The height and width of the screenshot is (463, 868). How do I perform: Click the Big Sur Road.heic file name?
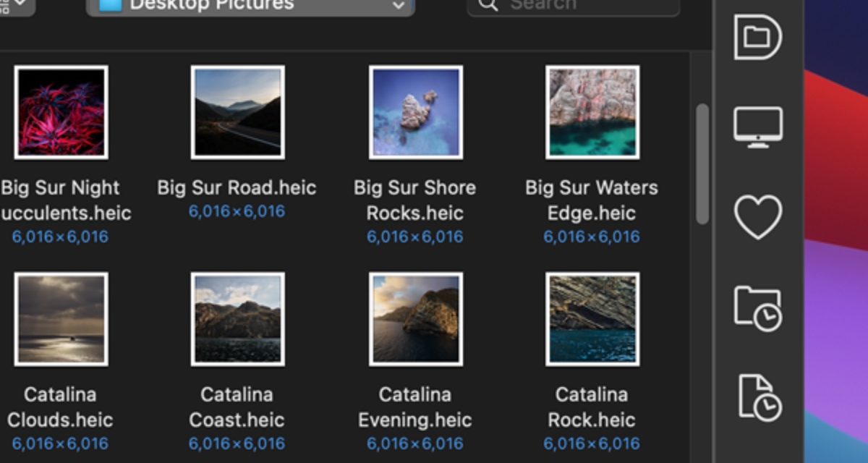point(237,188)
